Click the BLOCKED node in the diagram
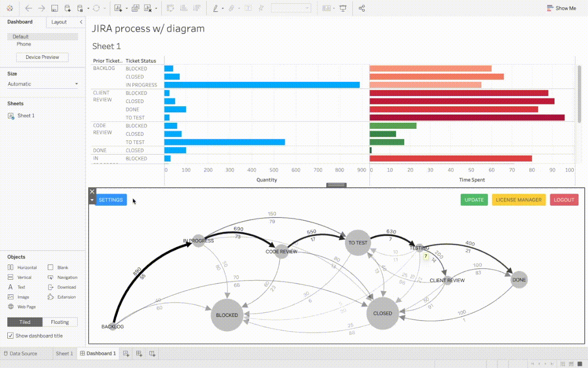This screenshot has width=588, height=368. coord(227,315)
